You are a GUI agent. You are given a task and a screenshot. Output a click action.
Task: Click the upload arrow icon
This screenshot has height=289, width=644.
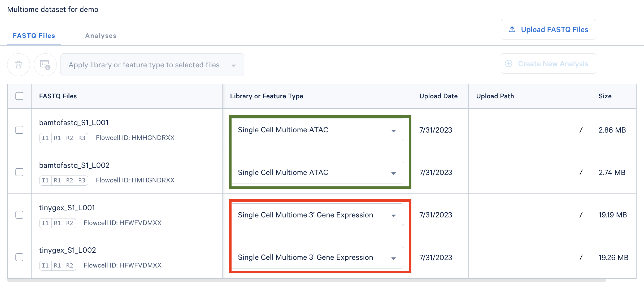[x=512, y=29]
